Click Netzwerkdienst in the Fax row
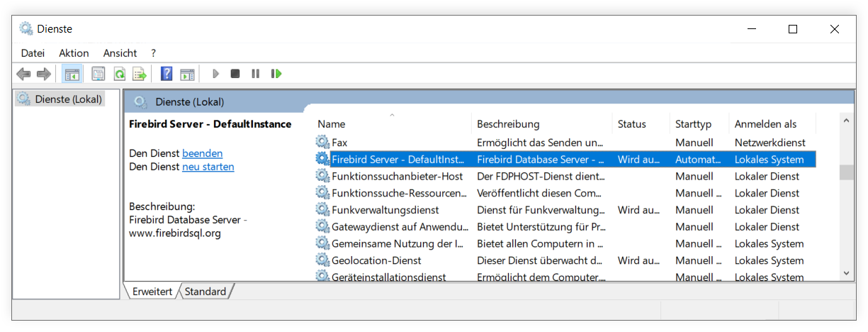 coord(770,143)
